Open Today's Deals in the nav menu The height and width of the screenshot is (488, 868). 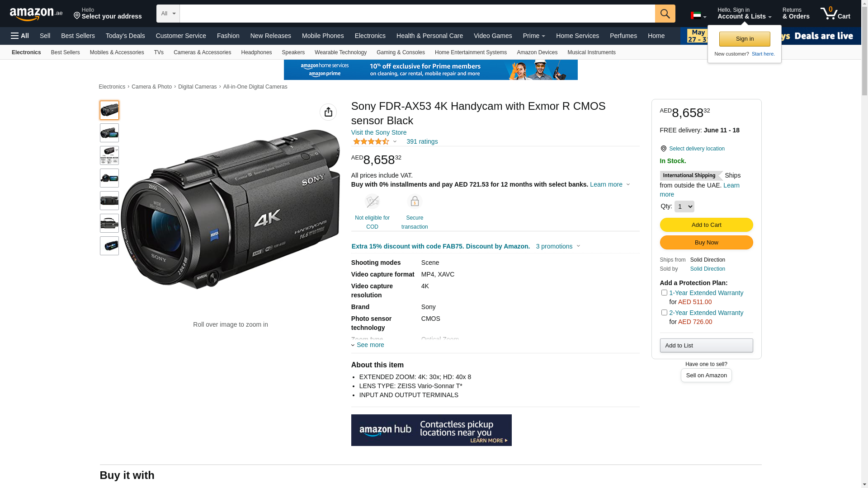pos(125,36)
